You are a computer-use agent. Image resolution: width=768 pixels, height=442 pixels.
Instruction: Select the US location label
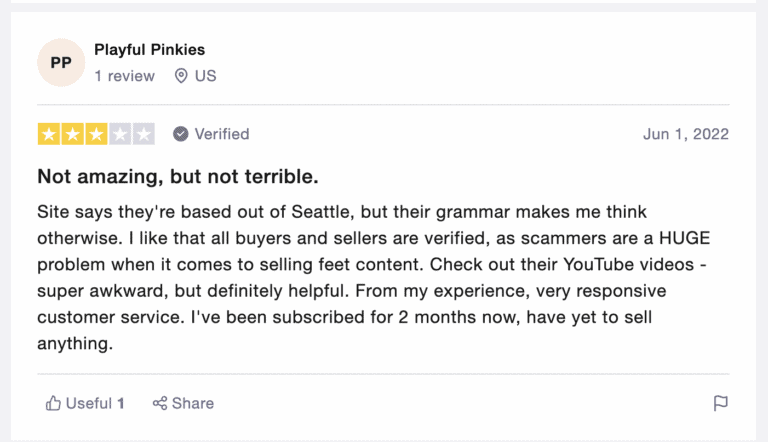point(205,76)
